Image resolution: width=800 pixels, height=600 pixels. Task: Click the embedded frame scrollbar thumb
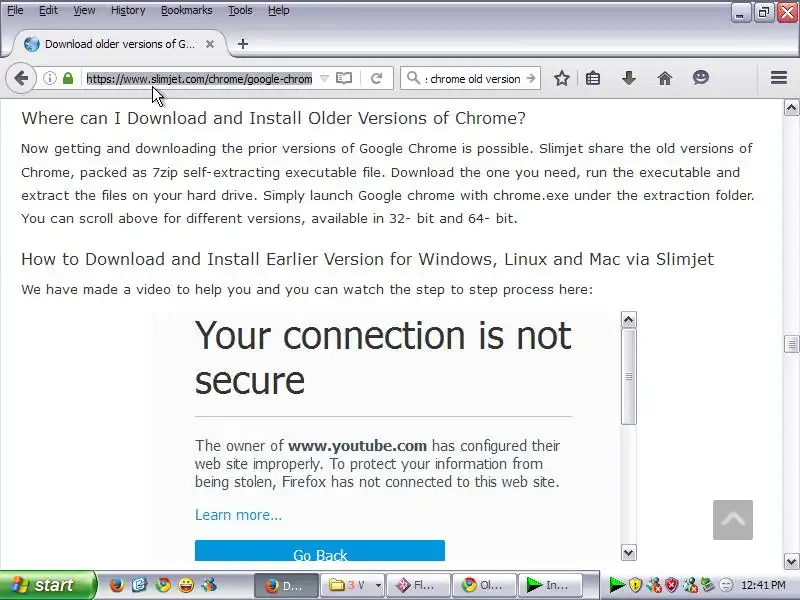(629, 377)
